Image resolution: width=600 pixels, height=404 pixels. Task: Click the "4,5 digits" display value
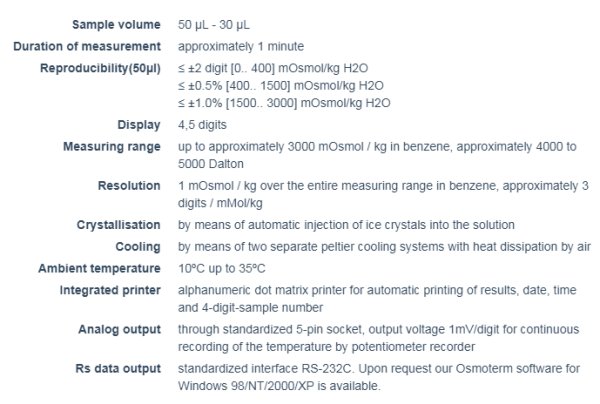pyautogui.click(x=203, y=125)
